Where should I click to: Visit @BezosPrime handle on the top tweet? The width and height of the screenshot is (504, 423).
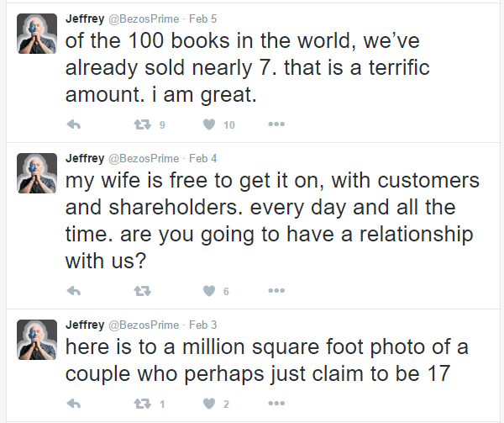point(144,18)
